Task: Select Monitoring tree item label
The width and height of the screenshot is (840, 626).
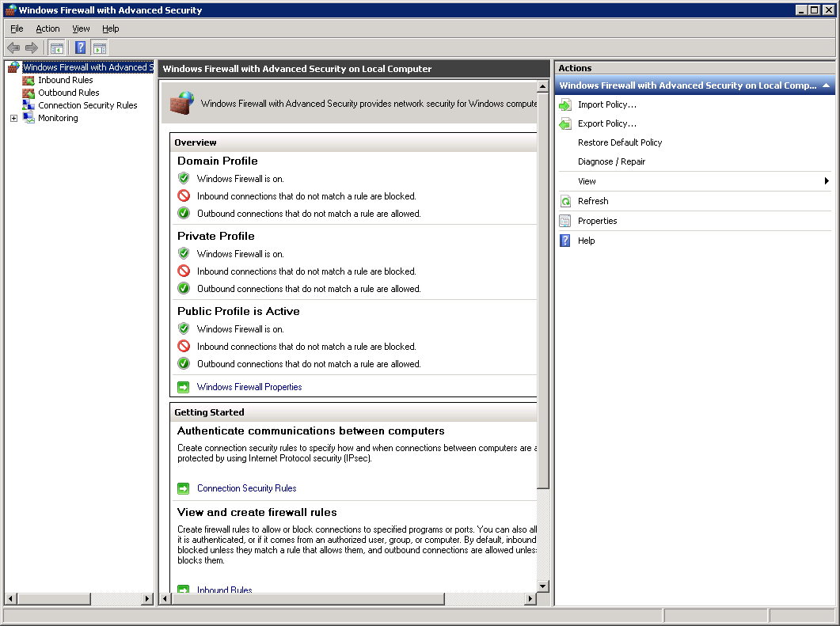Action: [58, 119]
